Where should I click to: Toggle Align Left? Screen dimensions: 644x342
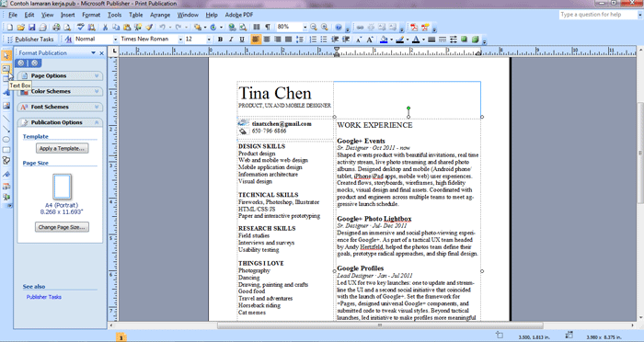tap(256, 40)
